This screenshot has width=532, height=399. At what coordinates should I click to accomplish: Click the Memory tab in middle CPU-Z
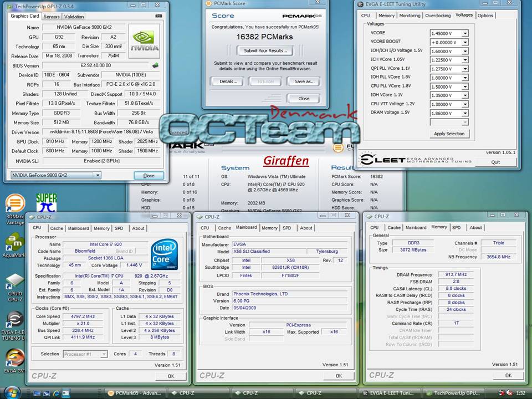pyautogui.click(x=269, y=228)
